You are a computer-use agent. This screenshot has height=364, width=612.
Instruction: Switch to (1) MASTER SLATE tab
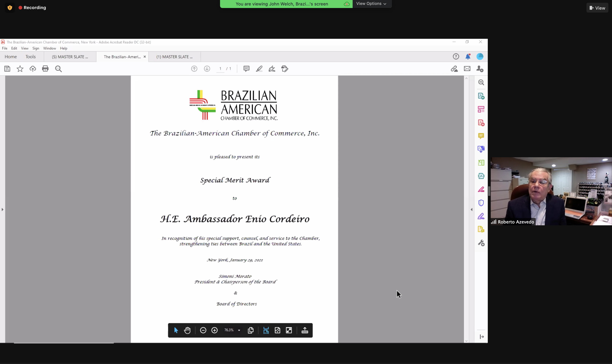174,57
